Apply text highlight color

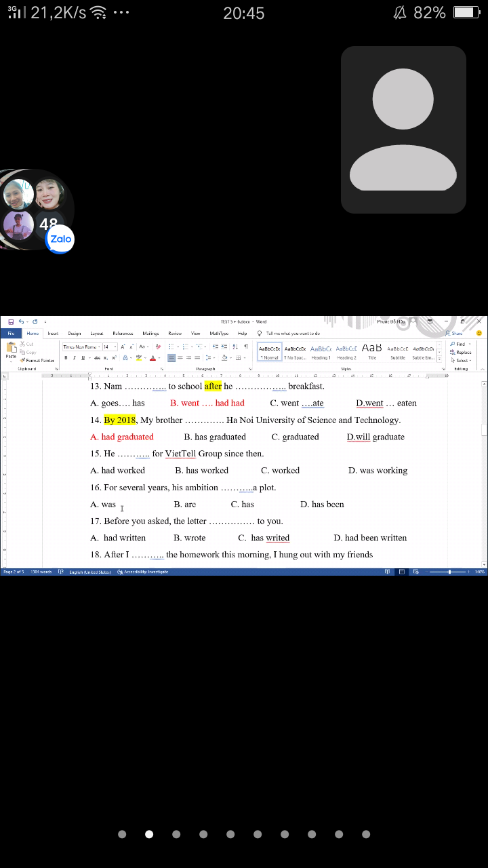(x=139, y=357)
